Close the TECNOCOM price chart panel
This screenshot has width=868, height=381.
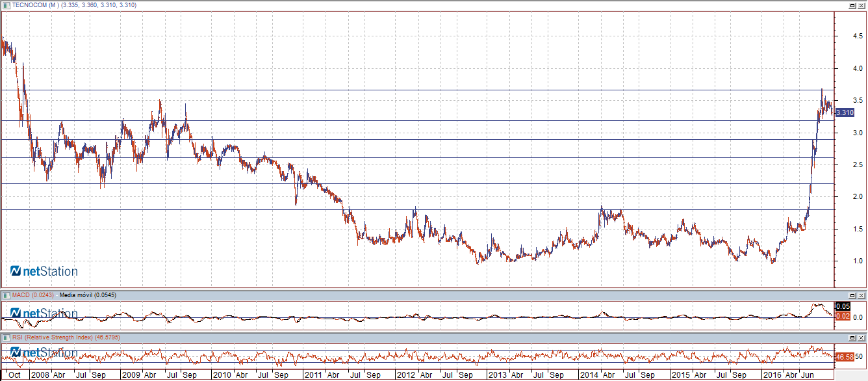point(862,5)
